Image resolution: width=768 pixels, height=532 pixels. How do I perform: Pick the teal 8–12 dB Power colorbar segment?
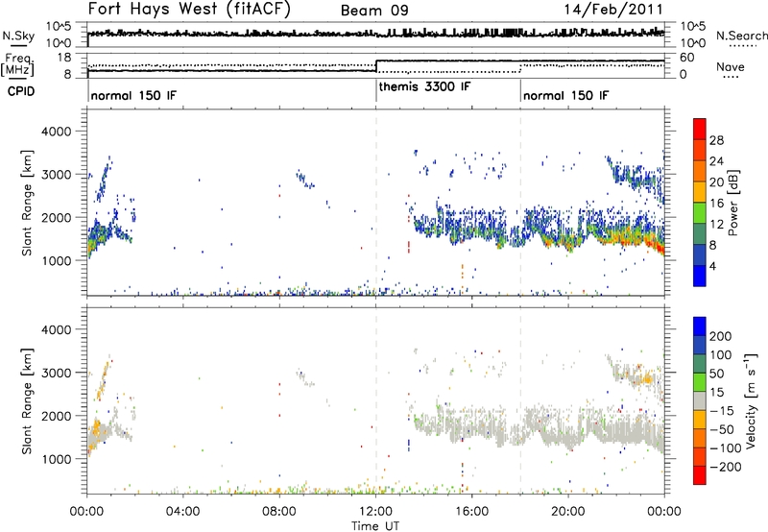[700, 233]
